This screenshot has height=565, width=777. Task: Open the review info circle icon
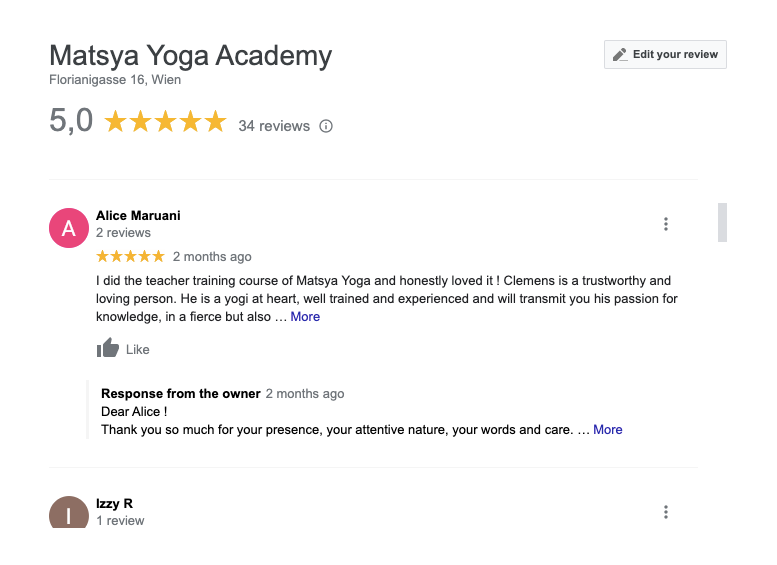click(x=326, y=126)
